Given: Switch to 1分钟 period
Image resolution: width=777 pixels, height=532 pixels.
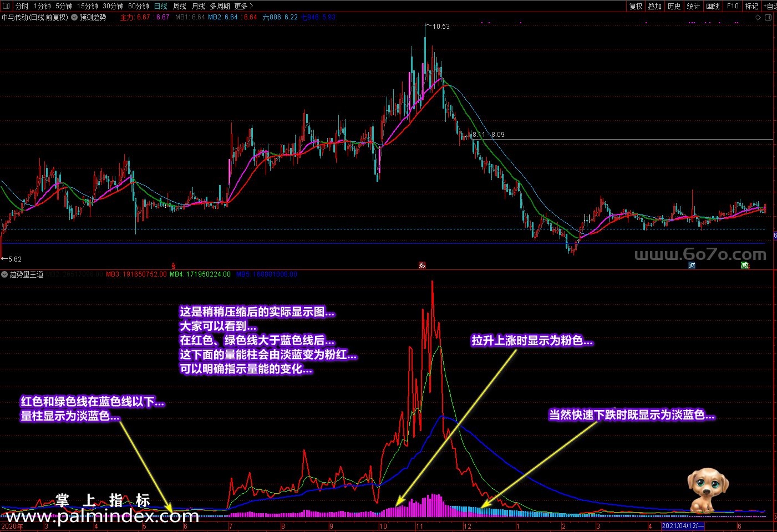Looking at the screenshot, I should (42, 6).
